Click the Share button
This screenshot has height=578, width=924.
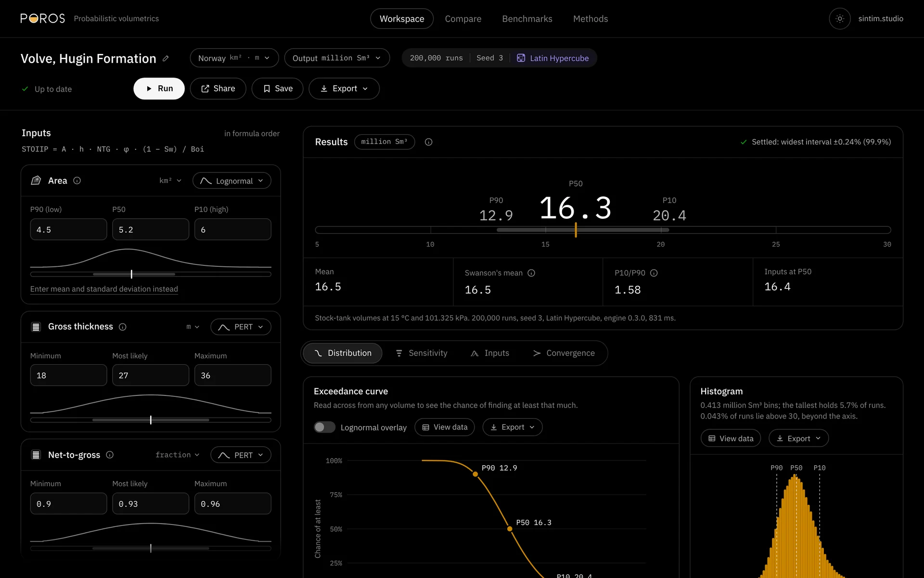click(218, 89)
